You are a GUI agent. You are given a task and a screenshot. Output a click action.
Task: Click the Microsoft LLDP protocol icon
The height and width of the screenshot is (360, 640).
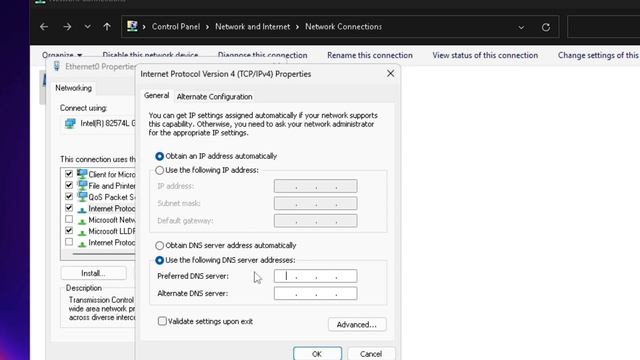tap(82, 232)
